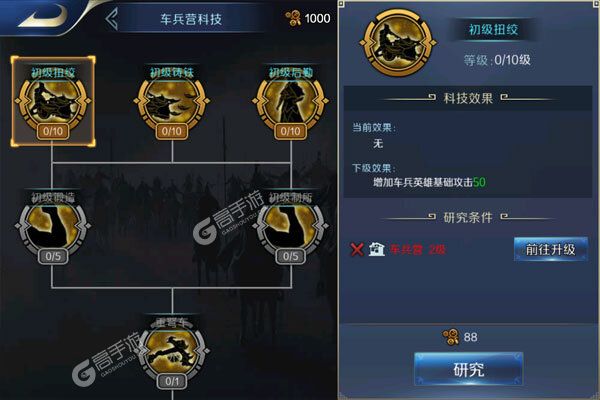
Task: Start research with the 研究 button
Action: 469,369
